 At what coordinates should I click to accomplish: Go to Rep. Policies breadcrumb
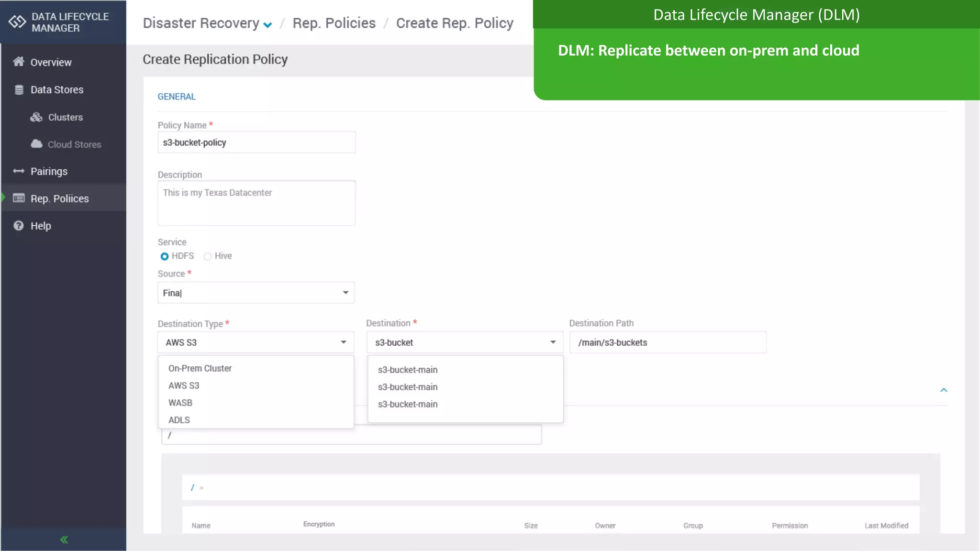pyautogui.click(x=334, y=23)
